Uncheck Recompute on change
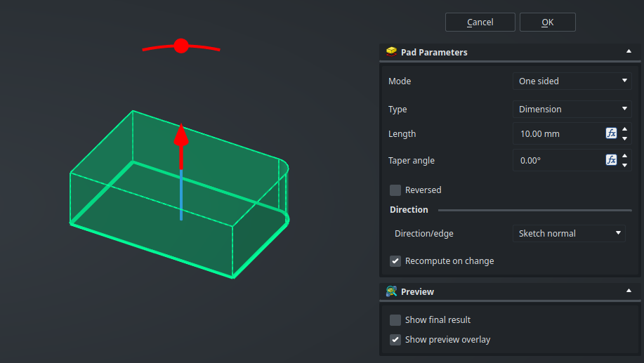Image resolution: width=644 pixels, height=363 pixels. point(395,261)
